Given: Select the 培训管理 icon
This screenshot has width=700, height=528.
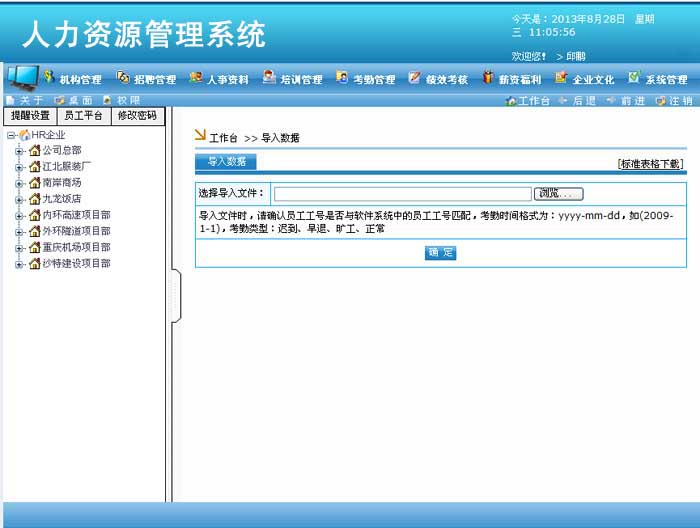Looking at the screenshot, I should (x=270, y=78).
